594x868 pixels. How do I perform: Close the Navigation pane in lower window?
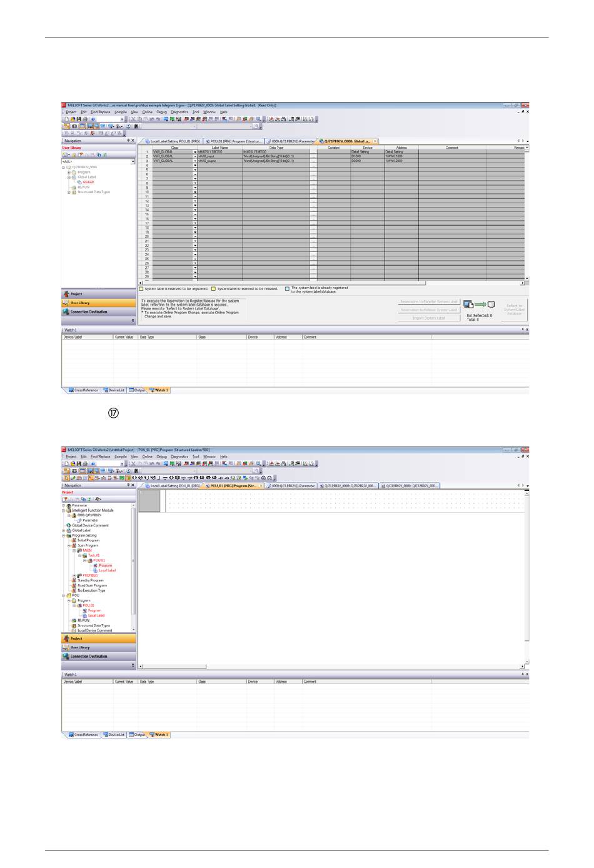pos(133,485)
